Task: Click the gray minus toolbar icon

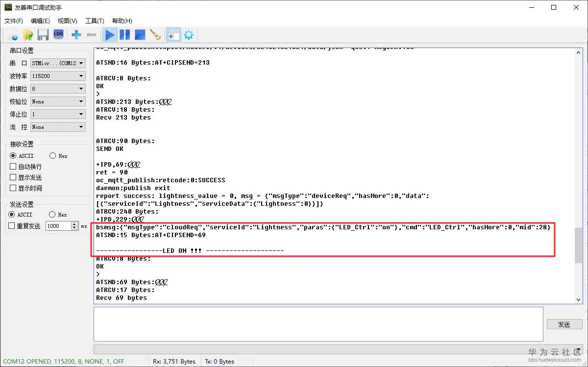Action: [91, 35]
